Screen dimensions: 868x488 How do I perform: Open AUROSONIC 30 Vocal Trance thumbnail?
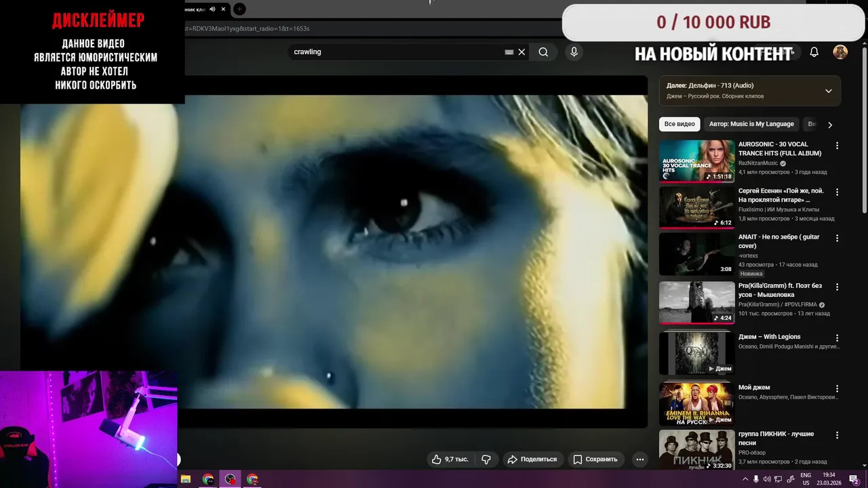point(696,161)
